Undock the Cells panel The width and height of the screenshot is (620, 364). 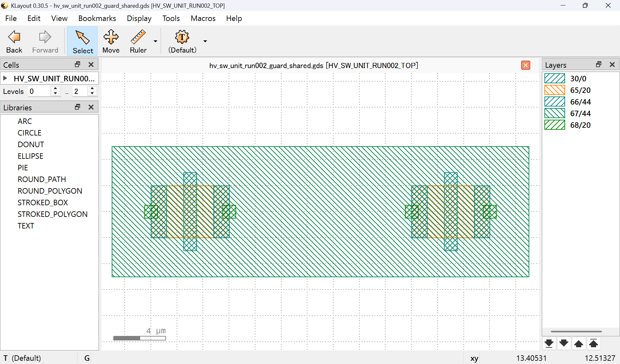(77, 65)
